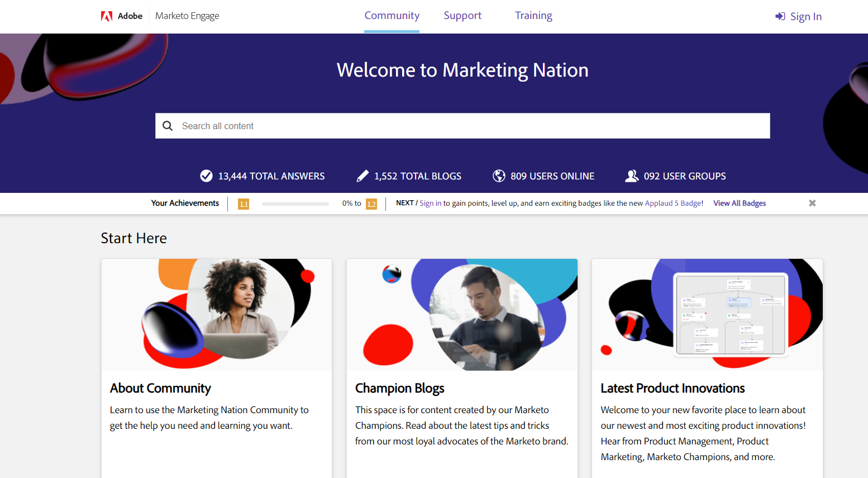Click the L1 level badge icon
The width and height of the screenshot is (868, 478).
(244, 204)
